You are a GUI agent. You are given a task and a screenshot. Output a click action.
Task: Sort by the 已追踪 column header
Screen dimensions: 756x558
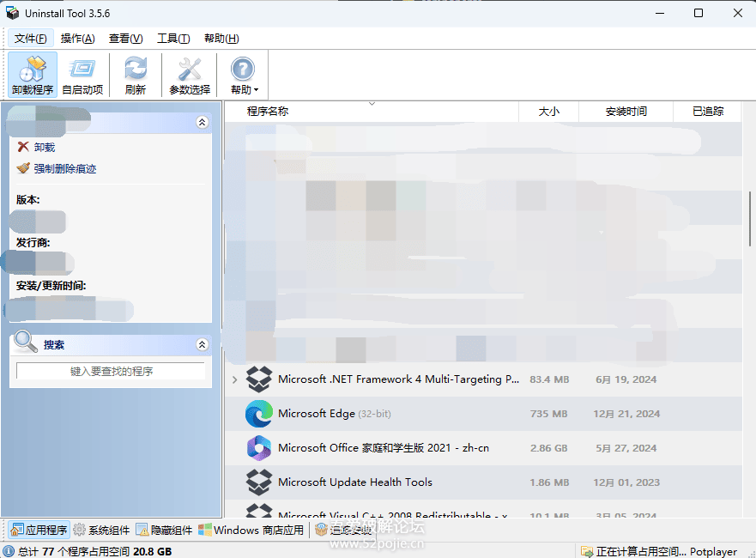[707, 112]
